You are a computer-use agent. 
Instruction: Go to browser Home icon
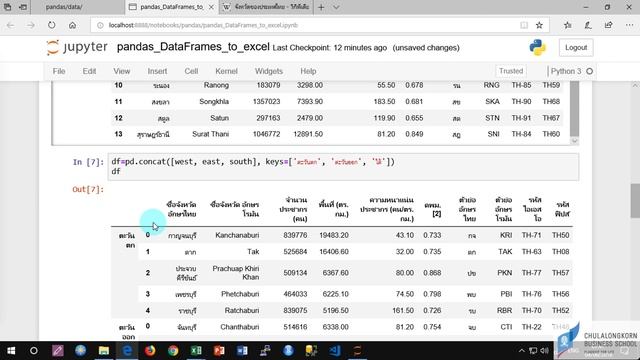pyautogui.click(x=72, y=25)
